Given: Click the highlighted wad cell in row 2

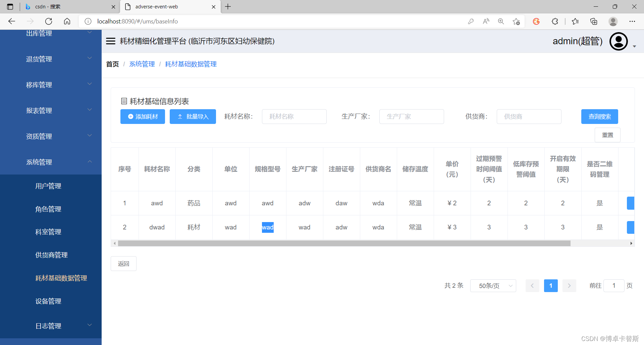Looking at the screenshot, I should (x=268, y=227).
